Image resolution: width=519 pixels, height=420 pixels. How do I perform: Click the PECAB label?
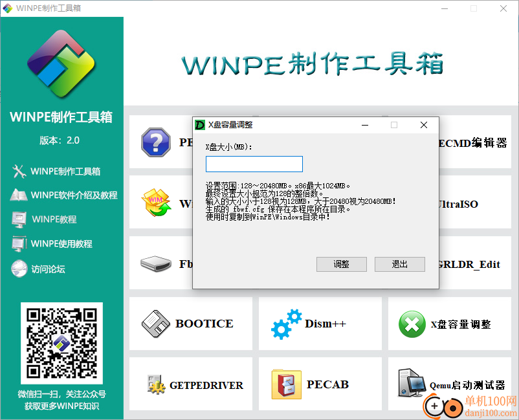click(327, 384)
